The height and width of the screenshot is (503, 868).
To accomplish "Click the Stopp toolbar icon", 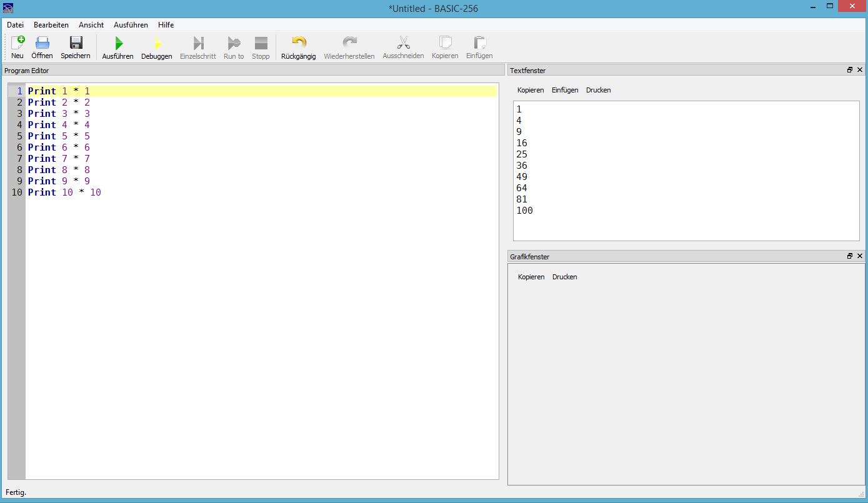I will click(x=261, y=43).
